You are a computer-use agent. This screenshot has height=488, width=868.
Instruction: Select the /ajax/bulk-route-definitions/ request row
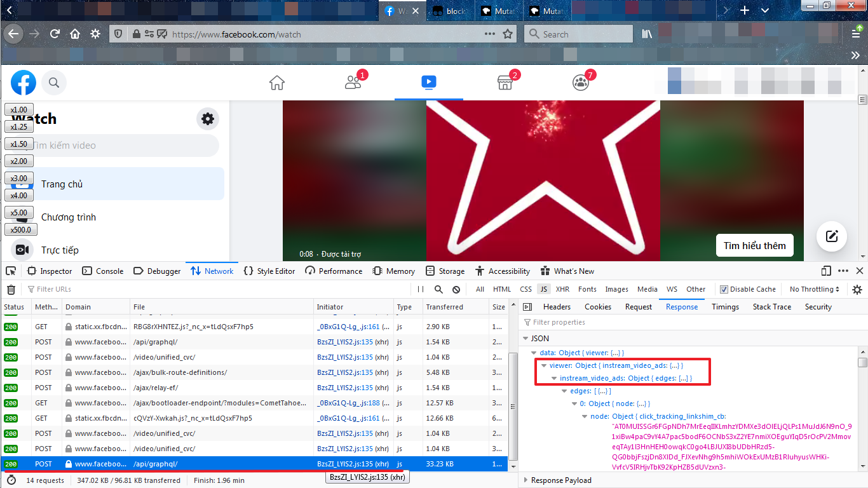(x=254, y=372)
